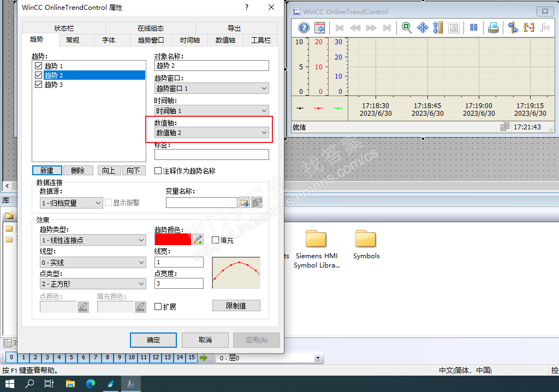Toggle layer 0 button in layer bar
559x392 pixels.
(x=11, y=357)
